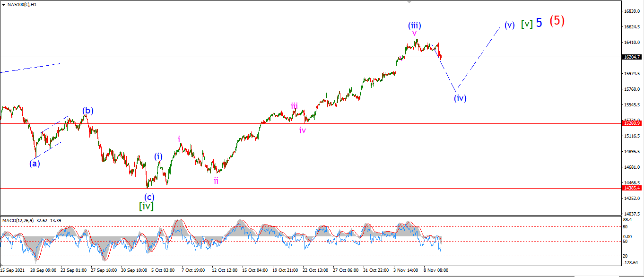Select the green [iv] label under (c)
The image size is (644, 277).
[146, 206]
